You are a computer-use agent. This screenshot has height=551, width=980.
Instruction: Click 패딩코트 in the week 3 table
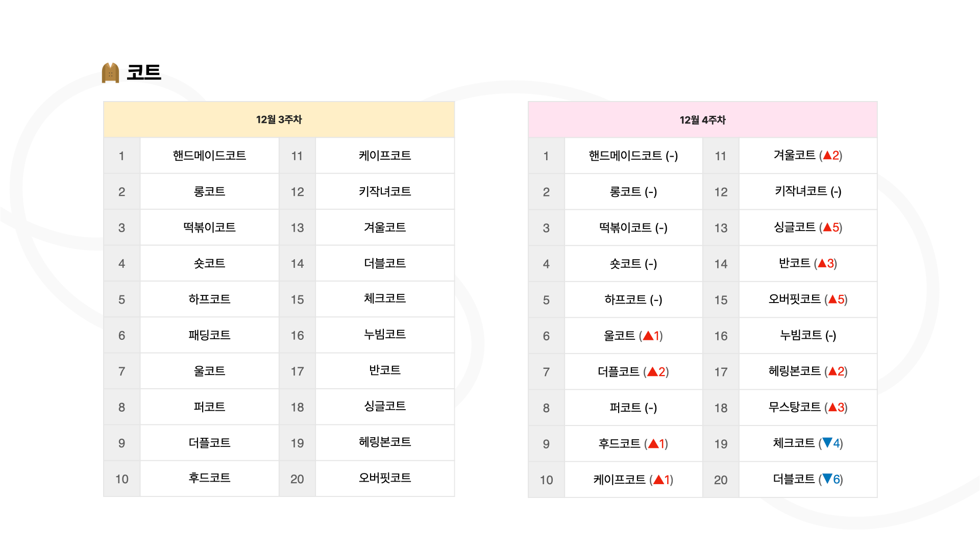pos(209,335)
